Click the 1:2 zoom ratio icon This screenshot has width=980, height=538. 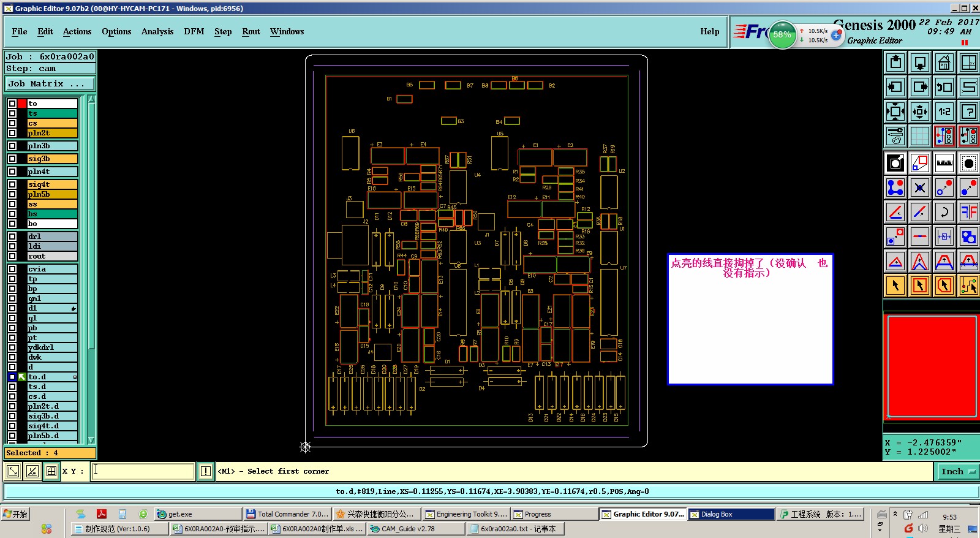944,112
